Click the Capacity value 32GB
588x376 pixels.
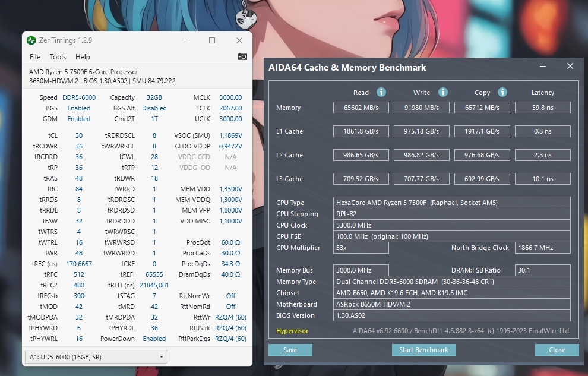(154, 97)
